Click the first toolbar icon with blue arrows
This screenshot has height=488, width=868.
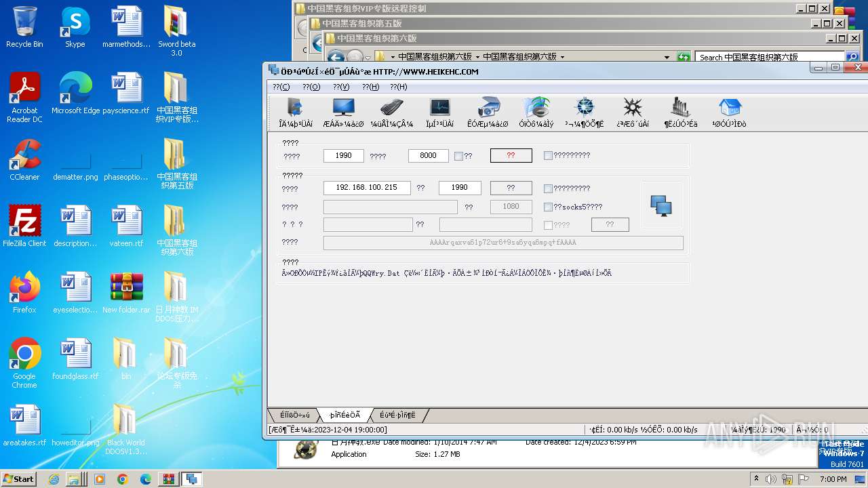(x=296, y=112)
